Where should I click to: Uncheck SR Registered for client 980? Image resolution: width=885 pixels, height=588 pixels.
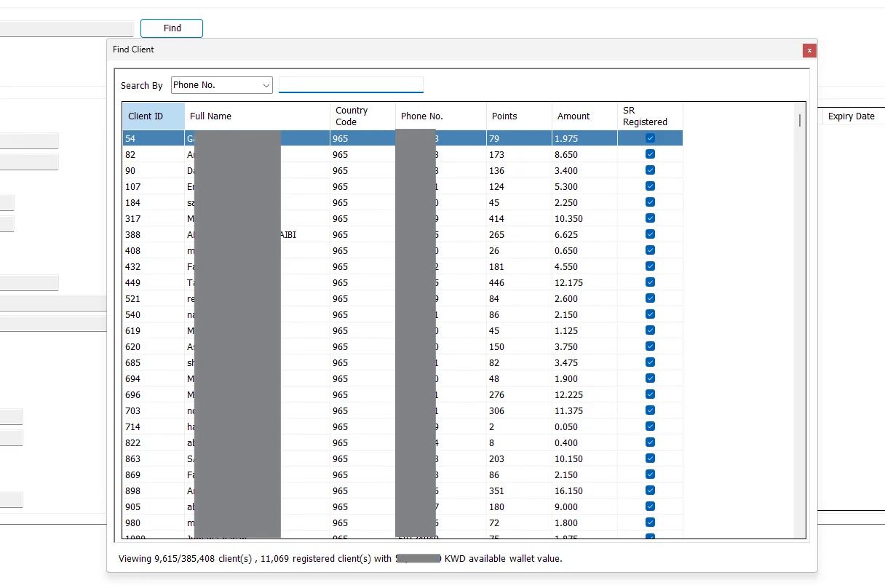tap(650, 523)
